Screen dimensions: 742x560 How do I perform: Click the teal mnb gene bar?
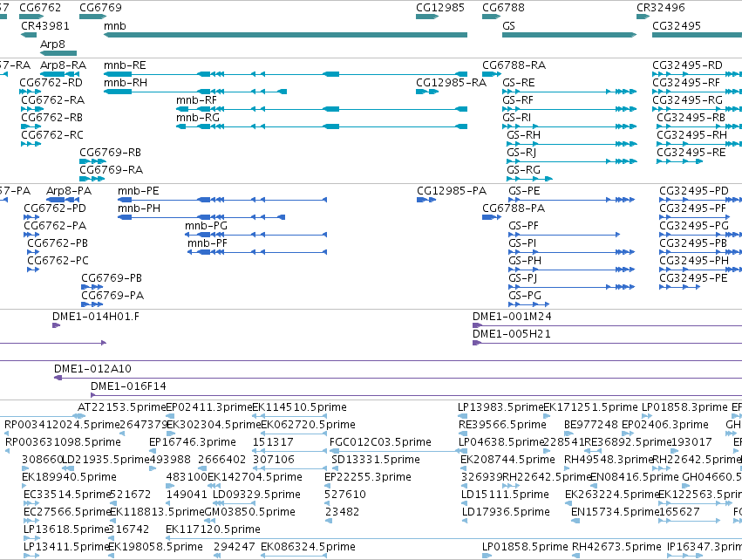click(285, 35)
